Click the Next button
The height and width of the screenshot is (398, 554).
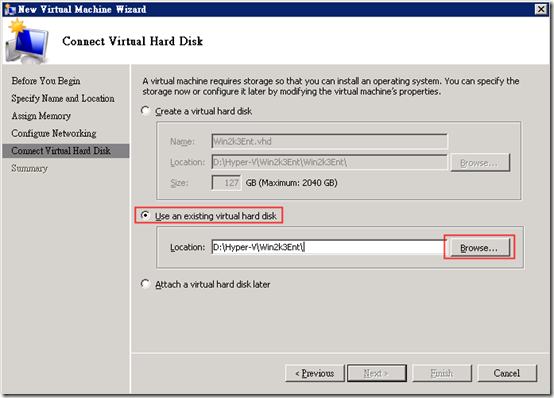tap(377, 373)
